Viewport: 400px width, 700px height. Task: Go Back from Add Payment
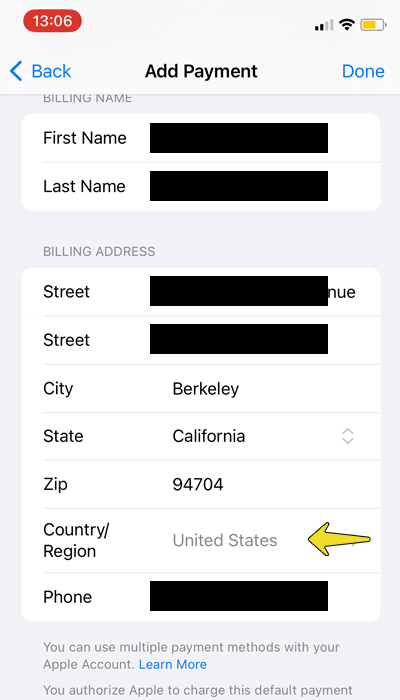(40, 71)
